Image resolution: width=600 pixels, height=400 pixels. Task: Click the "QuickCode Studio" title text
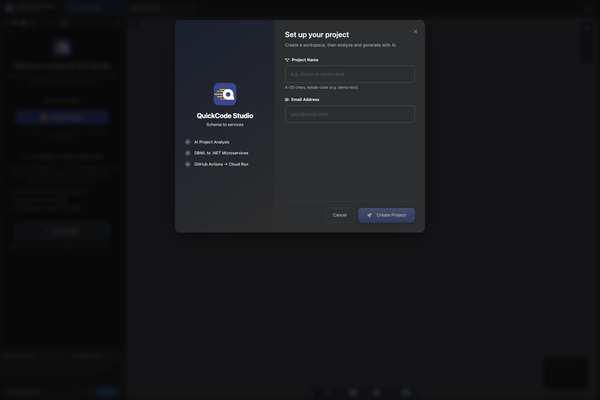(225, 116)
